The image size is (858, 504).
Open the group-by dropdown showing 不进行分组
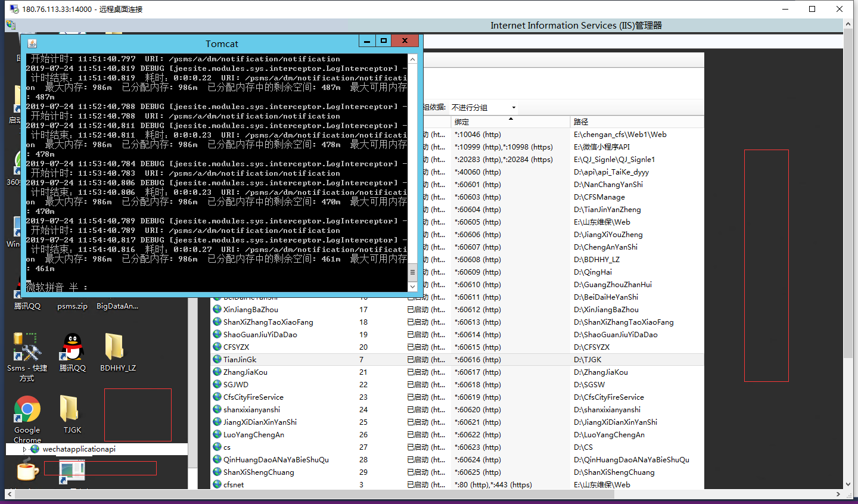(x=484, y=107)
